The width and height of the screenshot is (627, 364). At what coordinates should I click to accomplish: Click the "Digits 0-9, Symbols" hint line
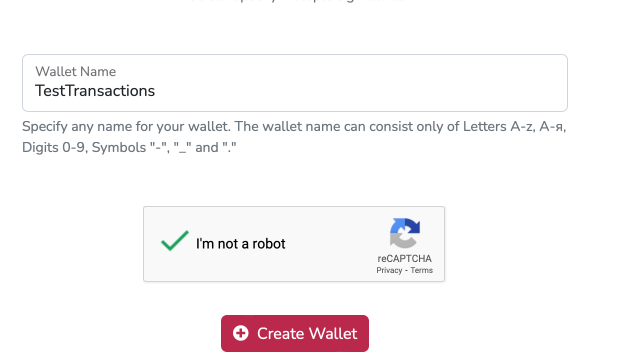(84, 147)
